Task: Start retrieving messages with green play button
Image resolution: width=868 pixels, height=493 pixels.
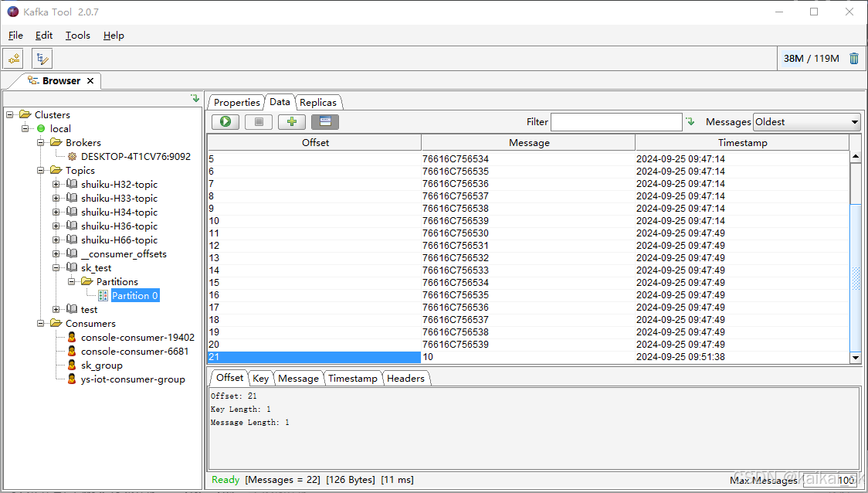Action: point(225,122)
